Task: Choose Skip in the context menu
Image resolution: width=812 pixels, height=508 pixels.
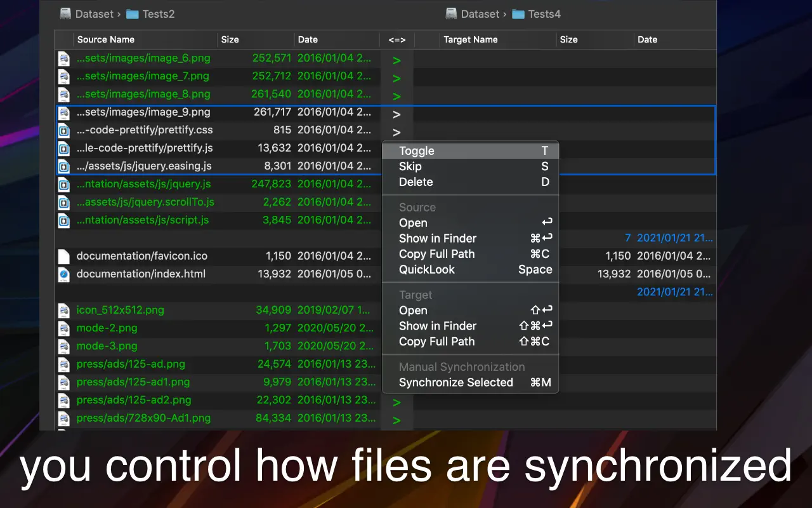Action: 410,166
